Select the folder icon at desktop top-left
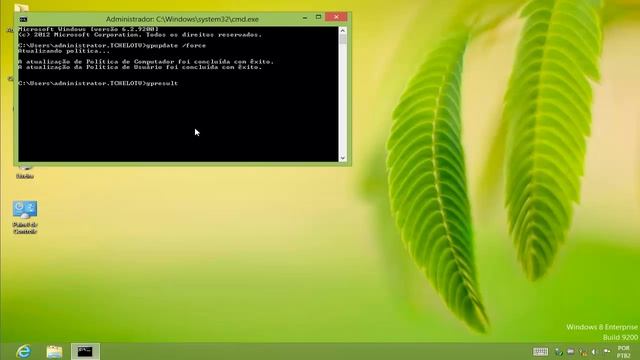The height and width of the screenshot is (360, 640). pos(21,7)
